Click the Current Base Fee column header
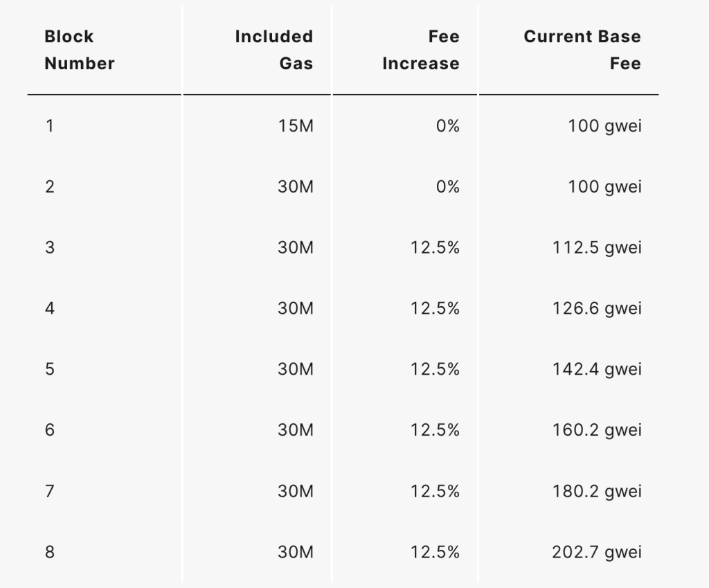This screenshot has height=588, width=709. tap(582, 50)
